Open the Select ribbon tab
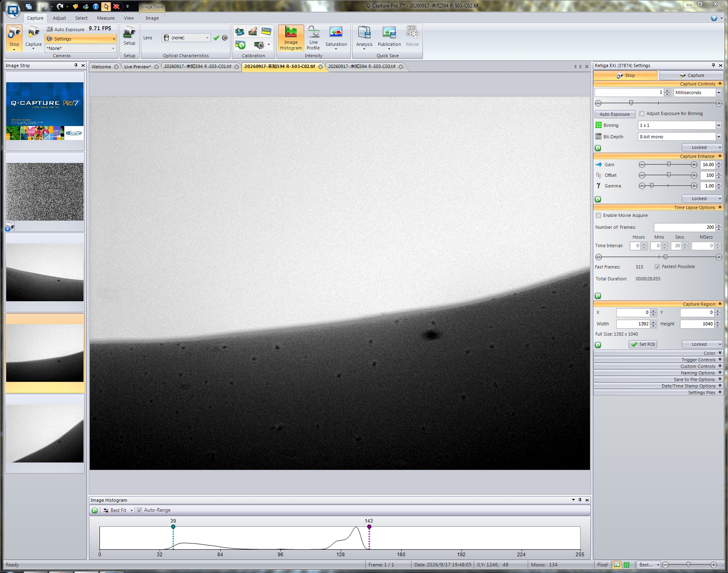Viewport: 728px width, 573px height. tap(81, 18)
